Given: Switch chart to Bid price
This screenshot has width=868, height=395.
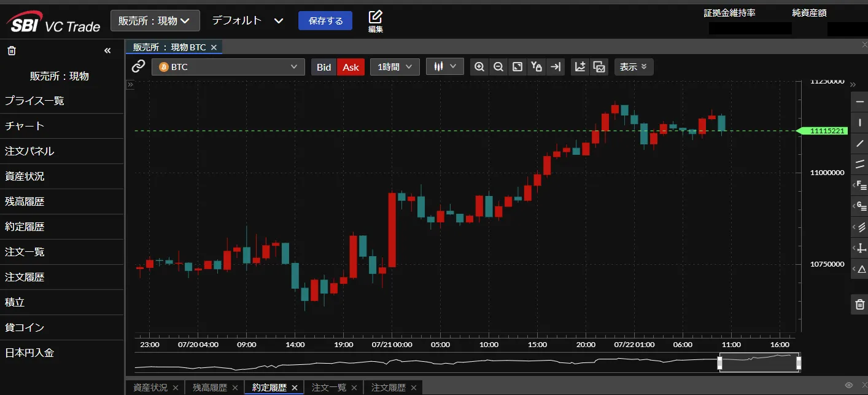Looking at the screenshot, I should (324, 67).
